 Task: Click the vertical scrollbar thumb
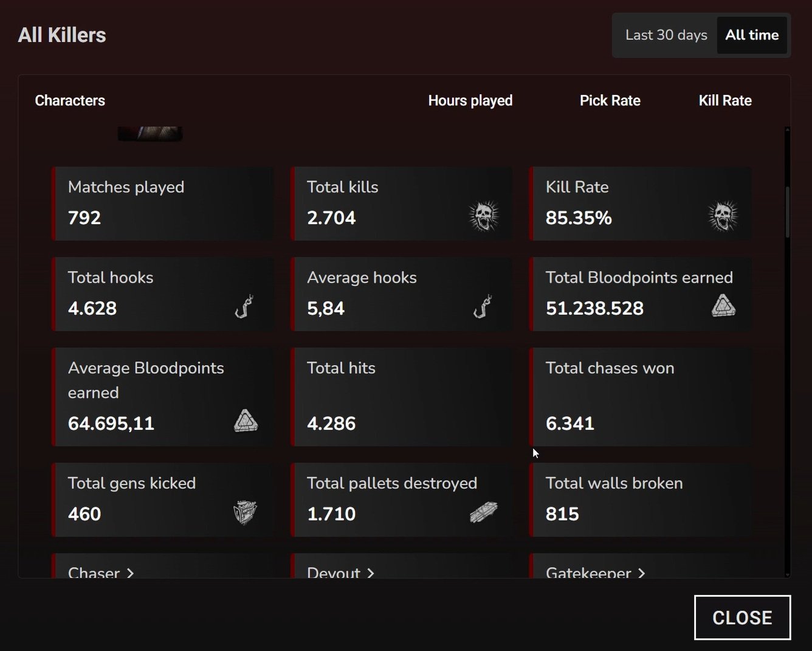[788, 212]
